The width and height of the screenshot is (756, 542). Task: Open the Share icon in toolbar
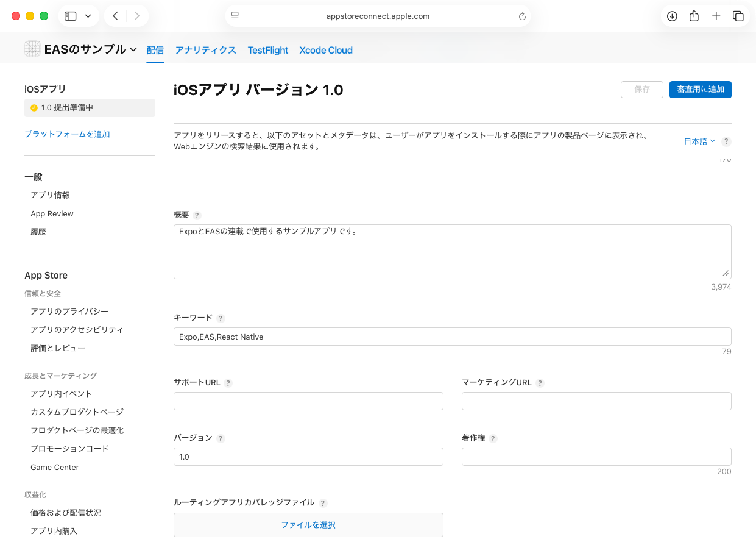tap(694, 16)
